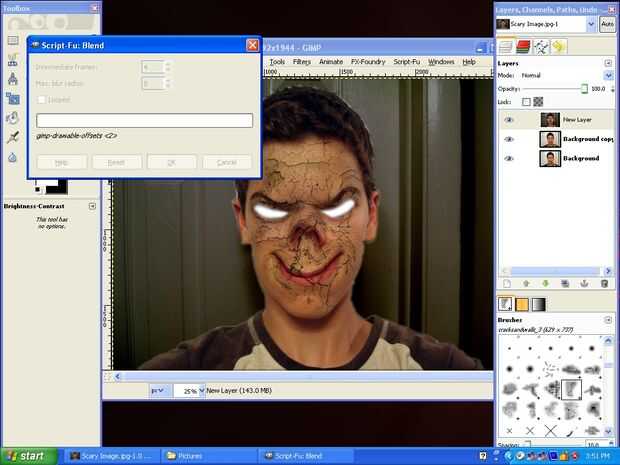This screenshot has width=620, height=465.
Task: Open the Brightness-Contrast tool options menu button
Action: click(x=92, y=206)
